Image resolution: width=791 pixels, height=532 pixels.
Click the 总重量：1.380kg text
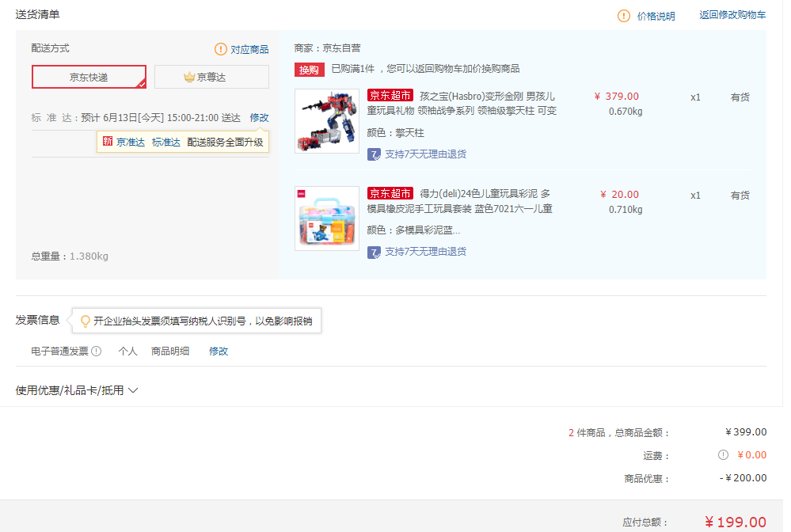coord(70,256)
